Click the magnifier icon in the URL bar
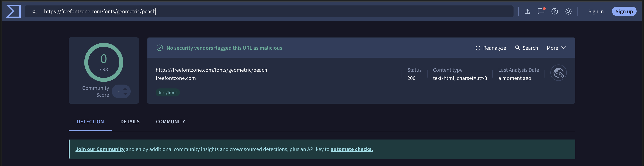The height and width of the screenshot is (166, 644). (x=35, y=12)
